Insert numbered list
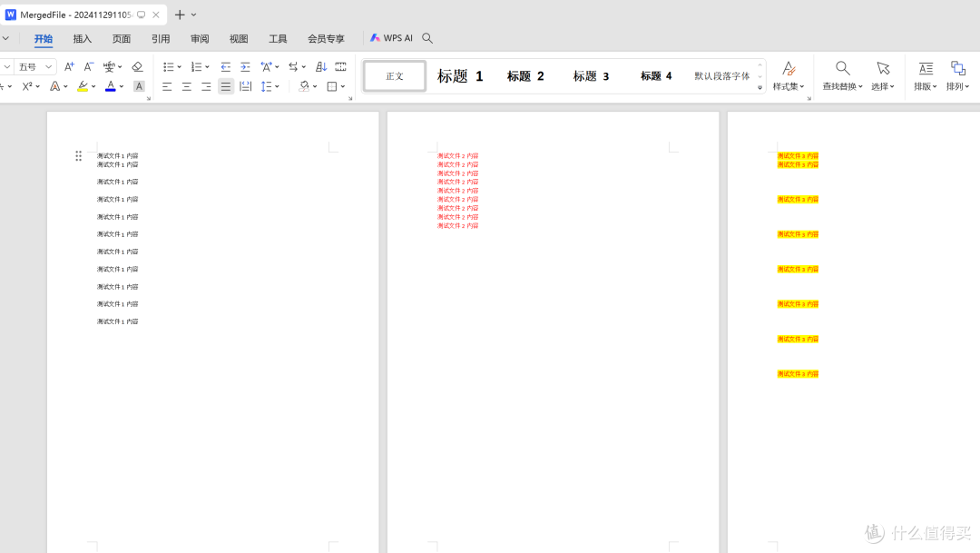Viewport: 980px width, 553px height. click(x=196, y=66)
